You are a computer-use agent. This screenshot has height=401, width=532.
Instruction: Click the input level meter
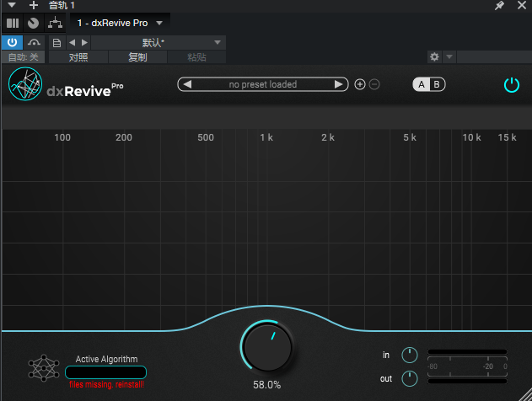467,352
